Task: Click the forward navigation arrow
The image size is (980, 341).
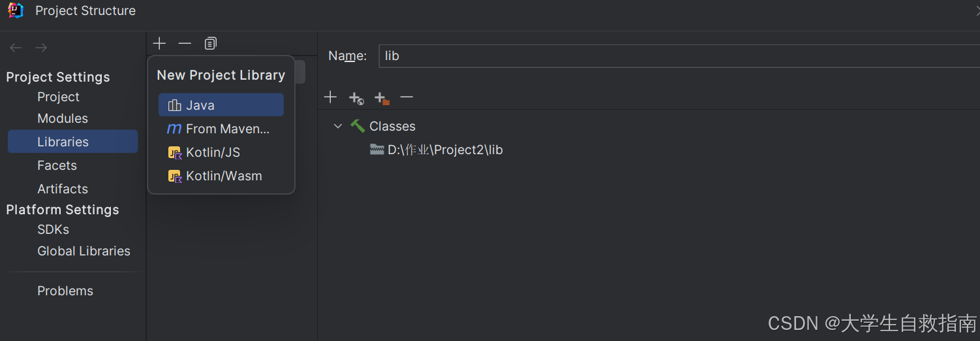Action: [41, 48]
